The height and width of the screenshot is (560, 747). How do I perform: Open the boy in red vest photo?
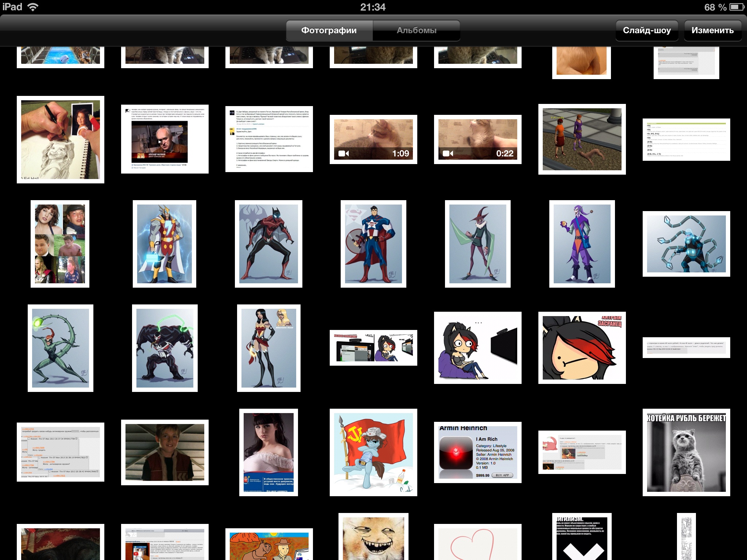(x=165, y=452)
